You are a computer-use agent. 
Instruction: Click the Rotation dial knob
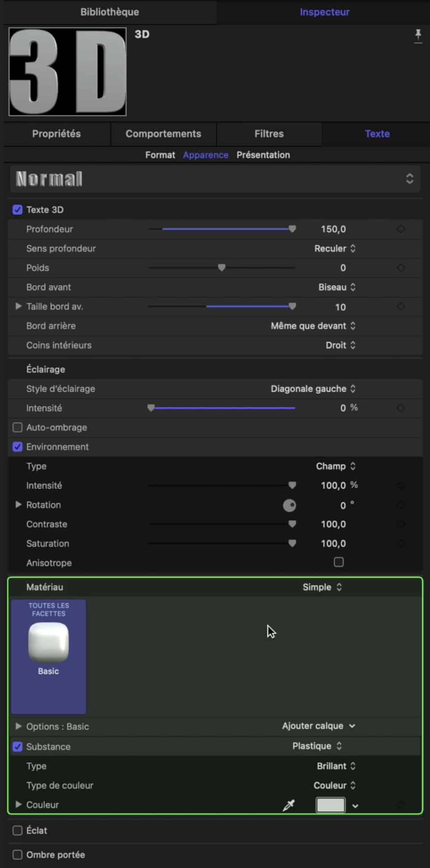tap(289, 505)
